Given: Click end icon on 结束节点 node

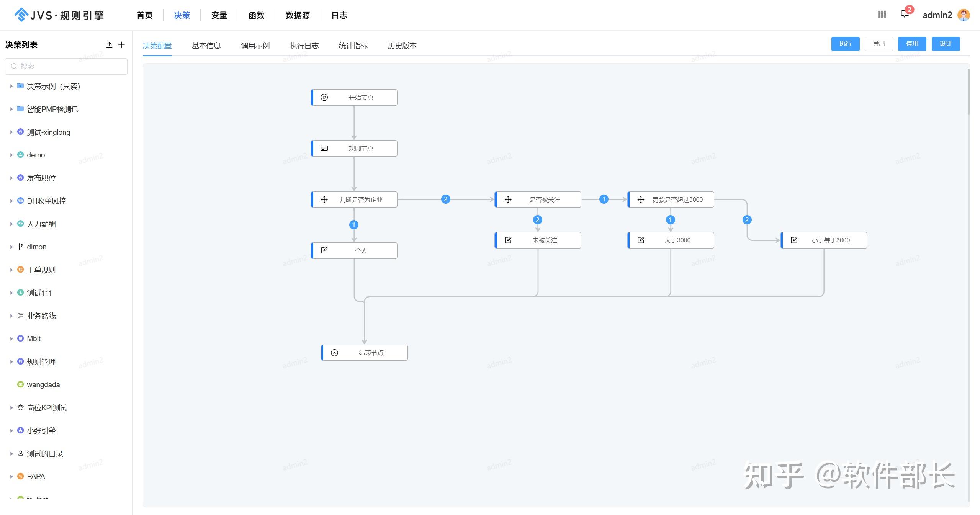Looking at the screenshot, I should point(334,353).
